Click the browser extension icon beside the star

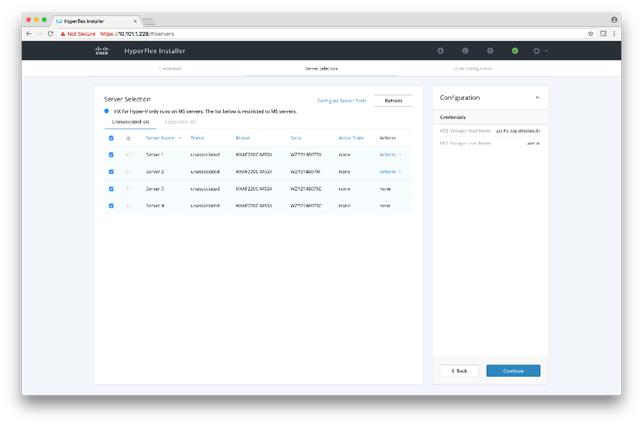click(x=603, y=34)
